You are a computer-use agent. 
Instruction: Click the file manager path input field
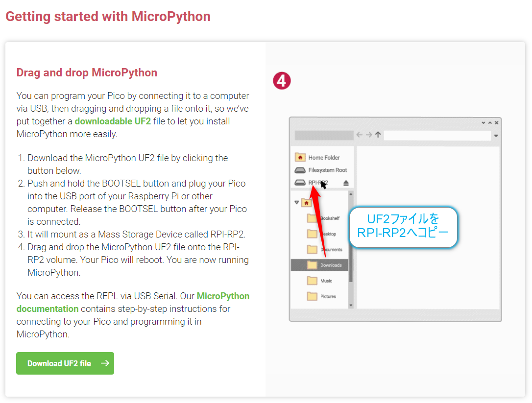click(437, 135)
